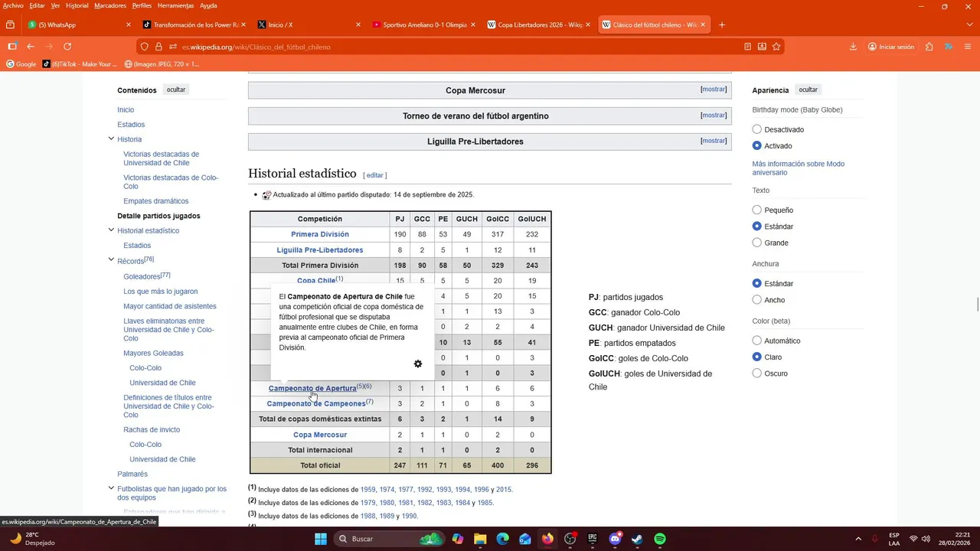
Task: Show hidden system tray icons chevron
Action: coord(858,539)
